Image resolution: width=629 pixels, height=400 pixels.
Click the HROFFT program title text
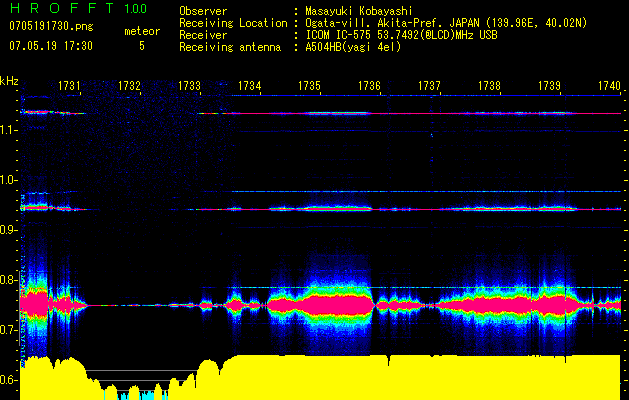pos(62,8)
